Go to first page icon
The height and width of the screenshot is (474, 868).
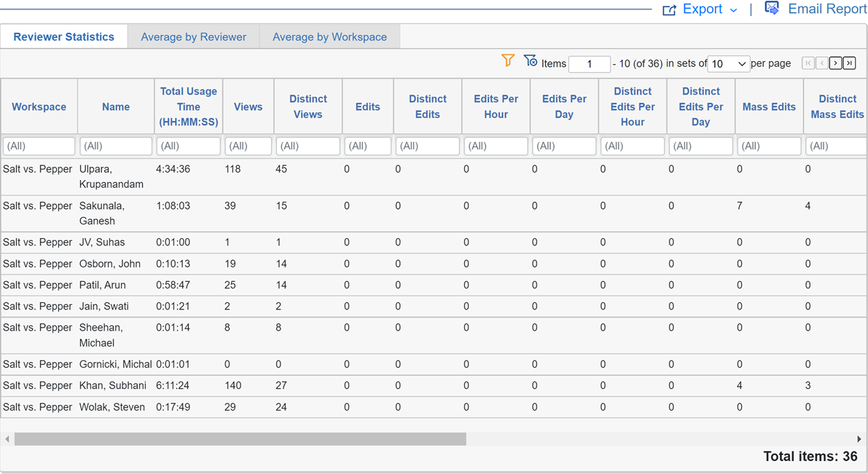pos(808,63)
